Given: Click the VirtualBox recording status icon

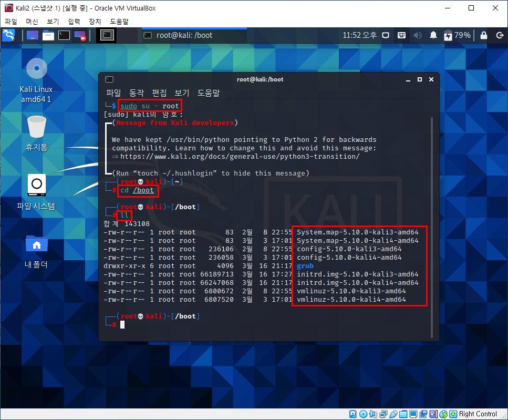Looking at the screenshot, I should click(423, 414).
